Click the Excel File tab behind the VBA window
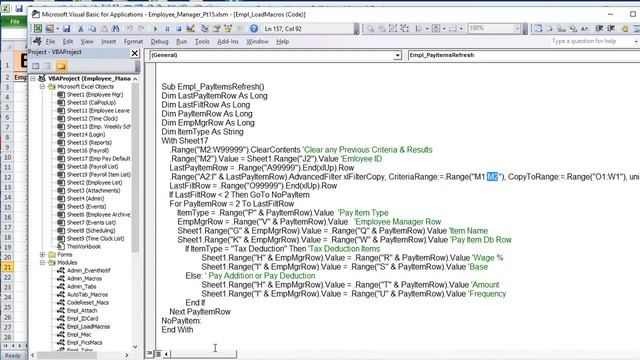 point(15,22)
